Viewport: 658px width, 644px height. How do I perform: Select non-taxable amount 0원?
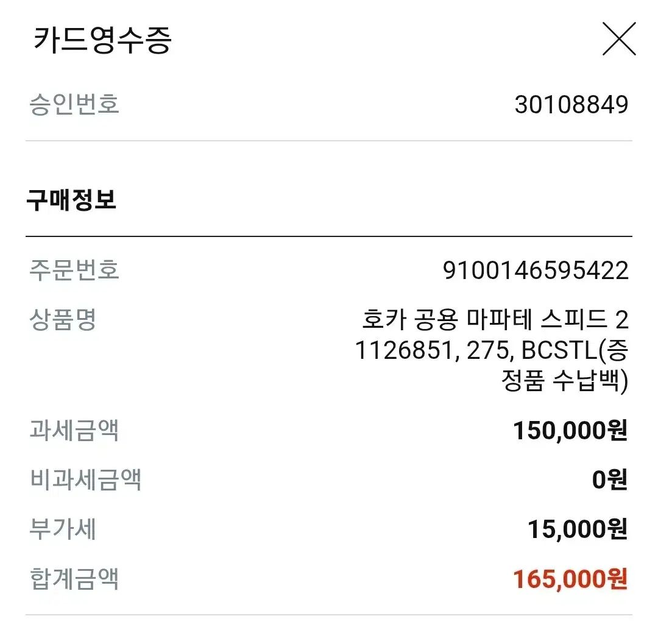point(609,481)
